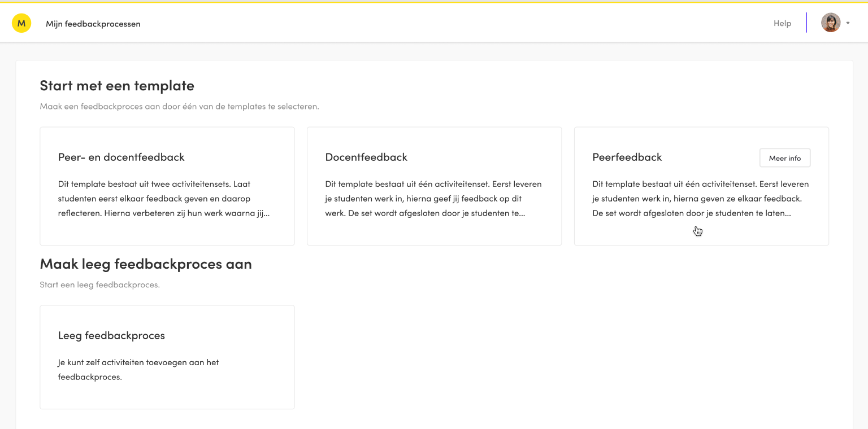Choose the Leeg feedbackproces title
Screen dimensions: 868x429
click(111, 336)
